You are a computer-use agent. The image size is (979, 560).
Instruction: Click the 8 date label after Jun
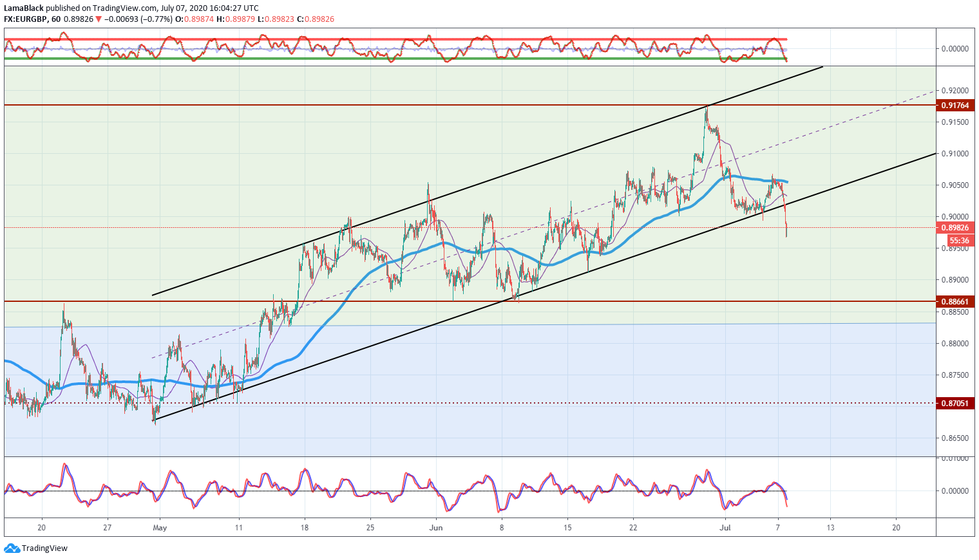click(502, 528)
